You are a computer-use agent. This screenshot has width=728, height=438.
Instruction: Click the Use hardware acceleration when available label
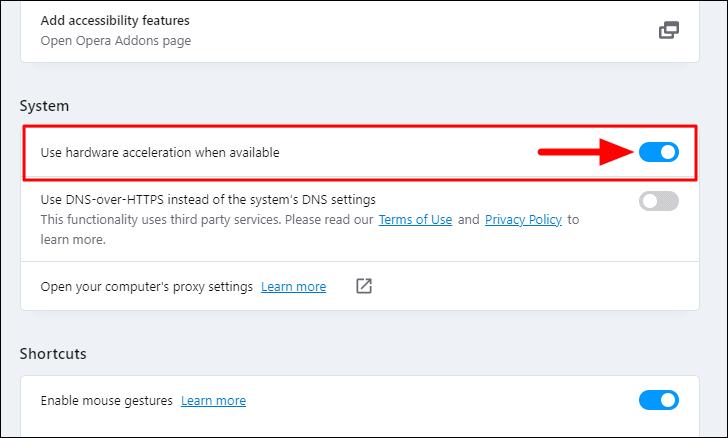tap(160, 152)
